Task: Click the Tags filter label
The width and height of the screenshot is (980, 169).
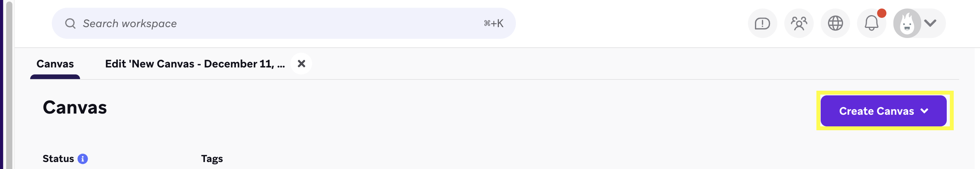Action: [212, 159]
